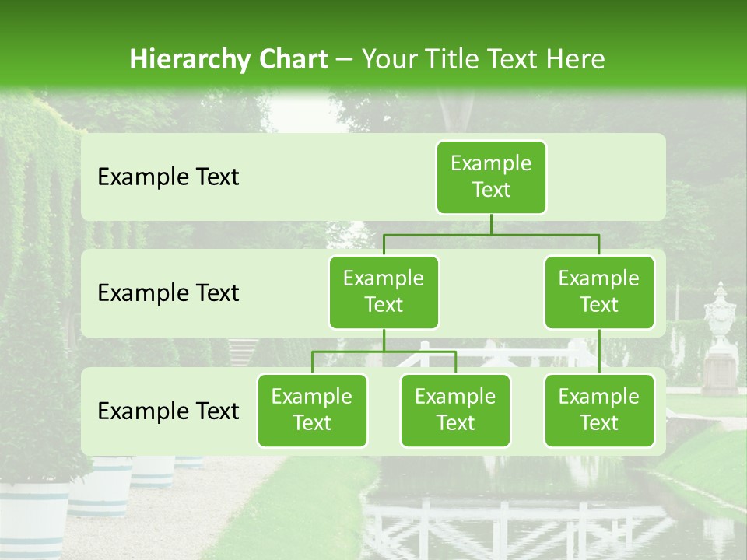Click the bold "Hierarchy Chart" title text
Image resolution: width=747 pixels, height=560 pixels.
coord(229,59)
